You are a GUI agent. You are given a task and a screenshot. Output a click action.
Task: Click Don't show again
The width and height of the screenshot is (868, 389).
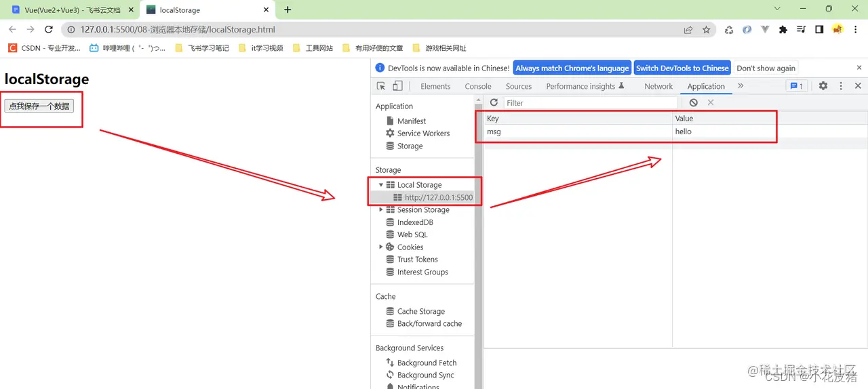766,68
